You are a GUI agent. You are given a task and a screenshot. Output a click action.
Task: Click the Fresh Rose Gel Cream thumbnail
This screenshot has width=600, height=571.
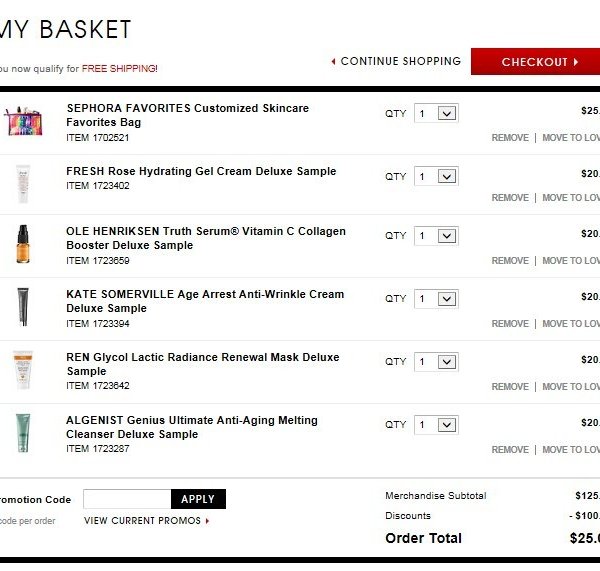[23, 184]
